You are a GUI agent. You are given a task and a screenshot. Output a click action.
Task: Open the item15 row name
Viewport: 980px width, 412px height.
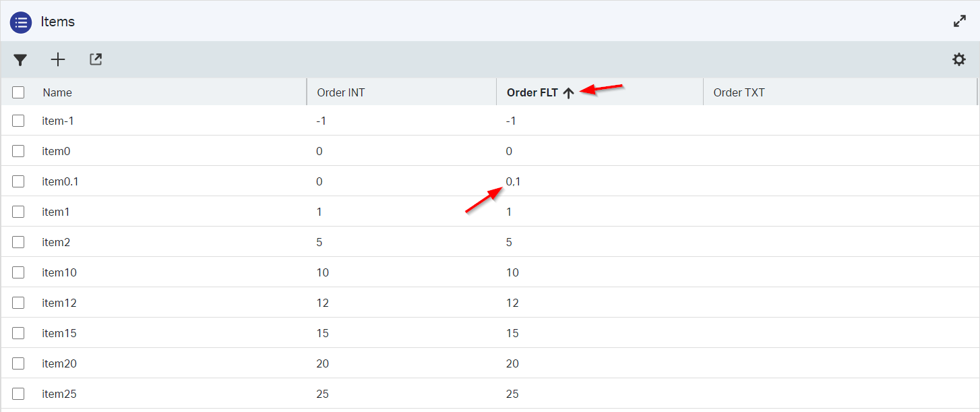[x=59, y=333]
